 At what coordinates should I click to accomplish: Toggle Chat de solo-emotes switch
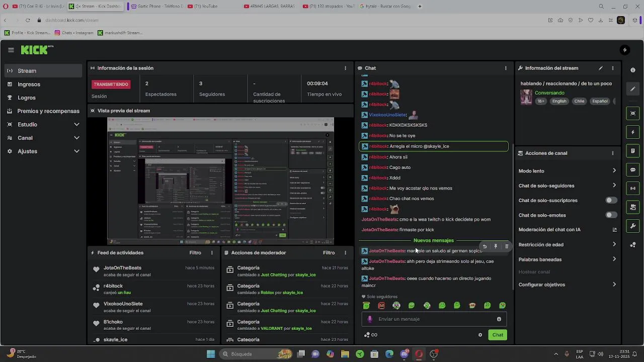coord(611,215)
